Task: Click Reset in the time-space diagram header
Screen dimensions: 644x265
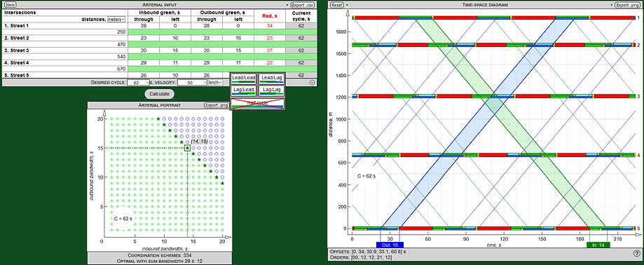Action: point(337,5)
